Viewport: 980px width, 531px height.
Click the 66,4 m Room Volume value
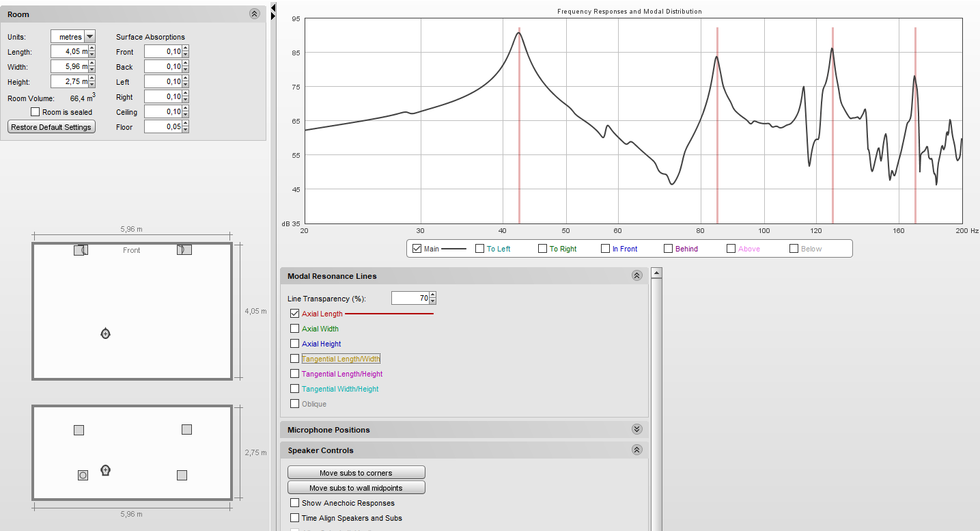pos(83,98)
